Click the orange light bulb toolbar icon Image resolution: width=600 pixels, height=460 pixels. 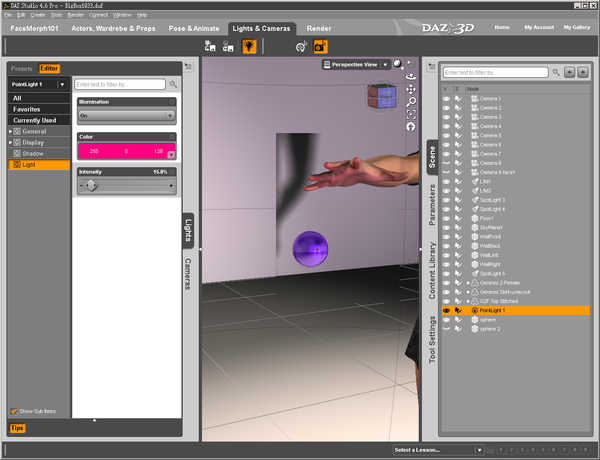(x=249, y=46)
